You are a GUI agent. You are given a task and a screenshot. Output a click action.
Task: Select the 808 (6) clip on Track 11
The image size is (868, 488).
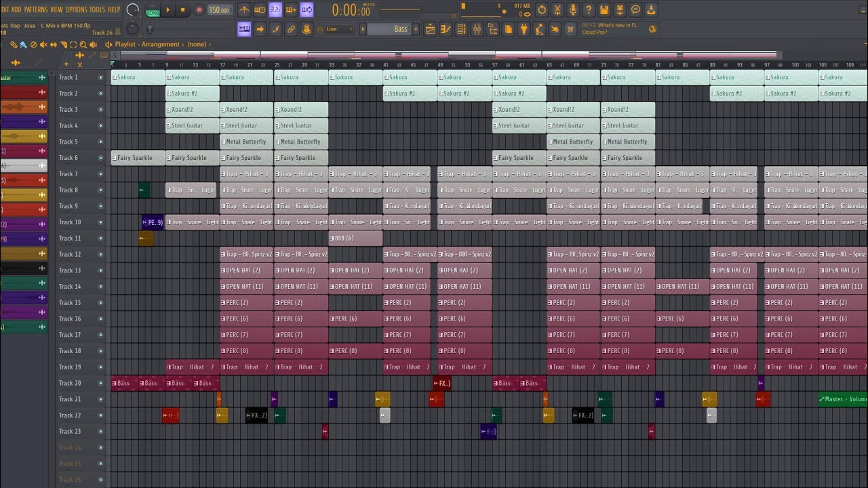click(x=355, y=238)
